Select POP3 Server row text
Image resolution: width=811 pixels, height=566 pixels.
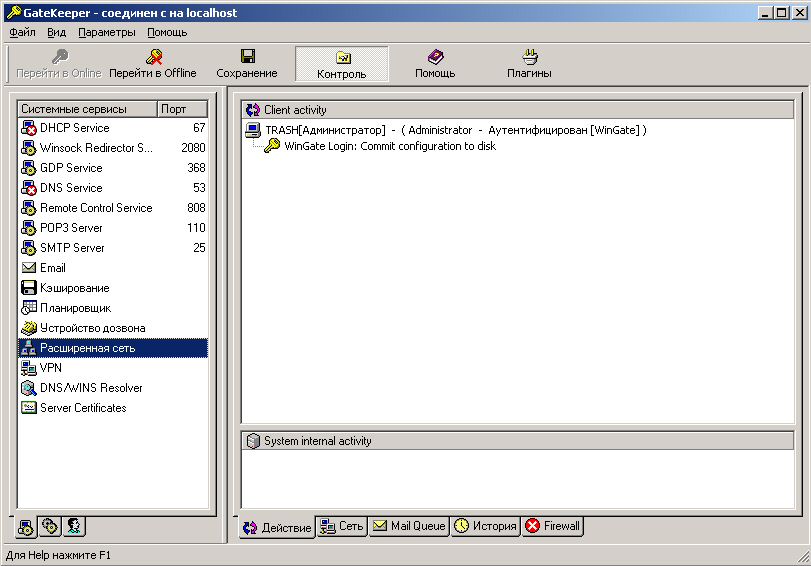71,228
